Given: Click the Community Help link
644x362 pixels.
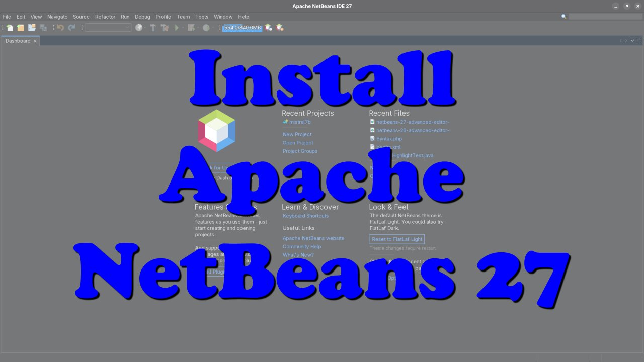Looking at the screenshot, I should pyautogui.click(x=302, y=247).
